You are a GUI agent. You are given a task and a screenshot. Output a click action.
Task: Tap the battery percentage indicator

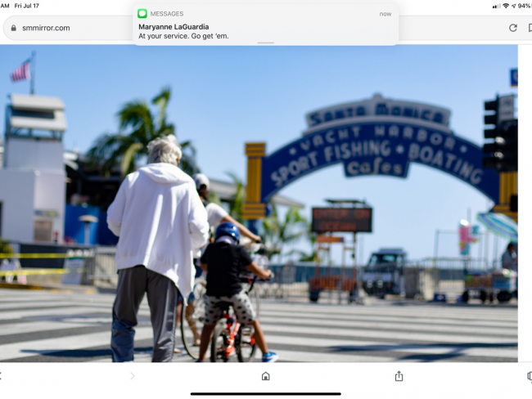[525, 6]
